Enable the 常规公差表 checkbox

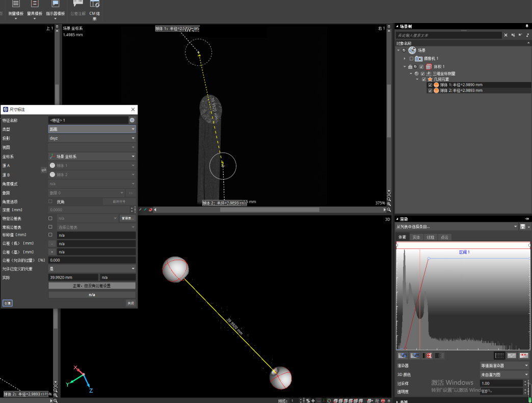click(x=50, y=227)
